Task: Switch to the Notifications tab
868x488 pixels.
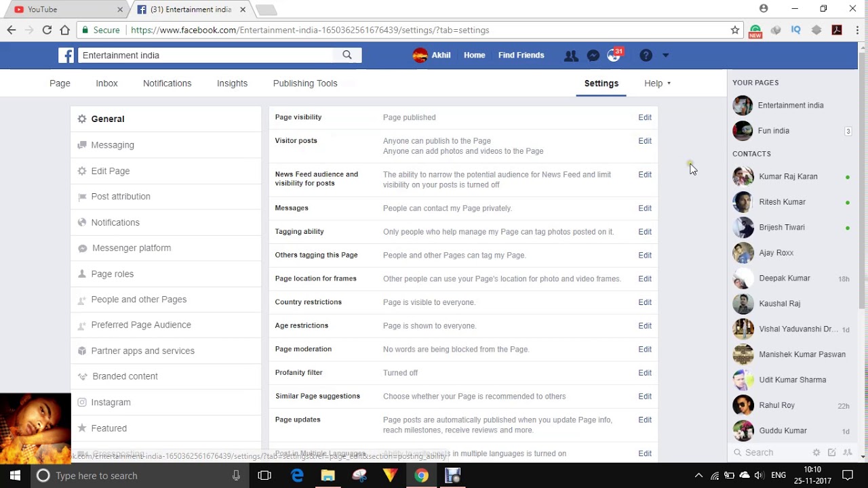Action: click(167, 83)
